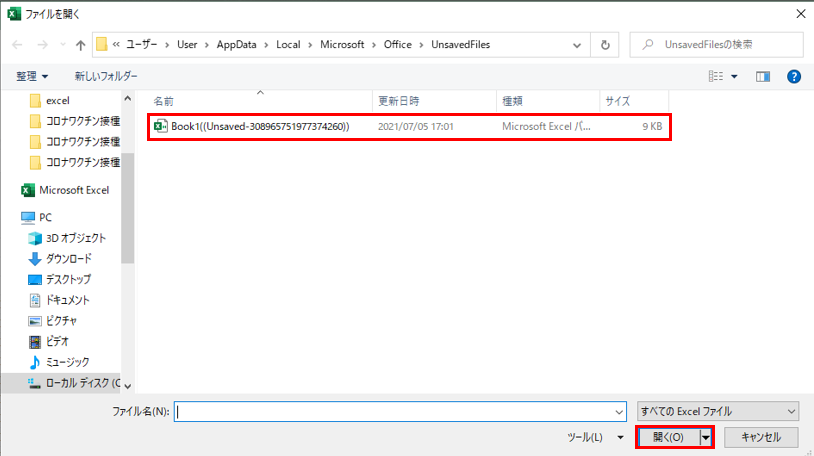The width and height of the screenshot is (814, 456).
Task: Click the view layout icon
Action: coord(715,76)
